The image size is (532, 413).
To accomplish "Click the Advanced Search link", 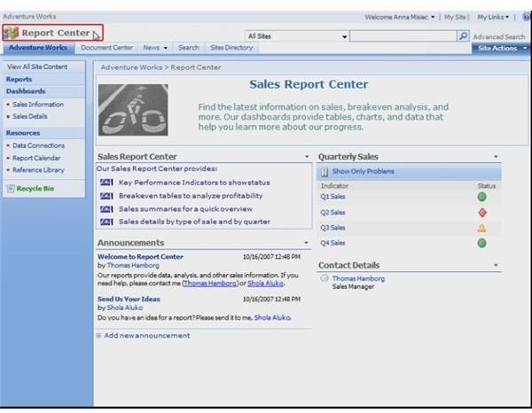I will (498, 36).
